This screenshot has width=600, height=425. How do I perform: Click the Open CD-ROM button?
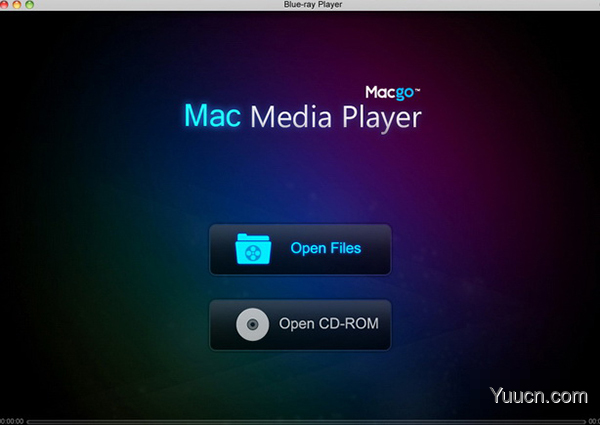pyautogui.click(x=300, y=325)
